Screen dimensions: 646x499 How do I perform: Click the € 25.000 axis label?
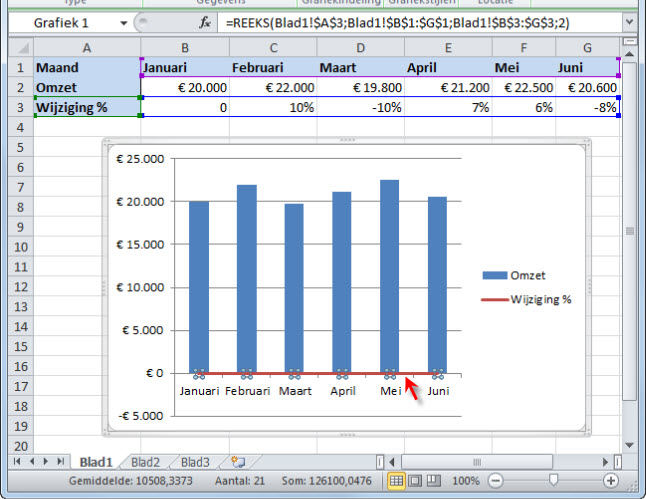[140, 159]
